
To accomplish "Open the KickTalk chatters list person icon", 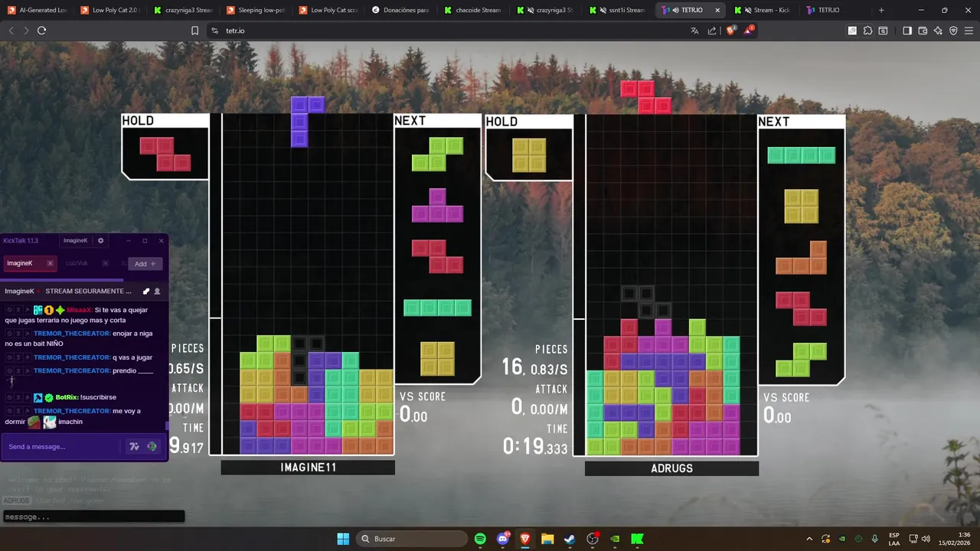I will click(x=157, y=292).
